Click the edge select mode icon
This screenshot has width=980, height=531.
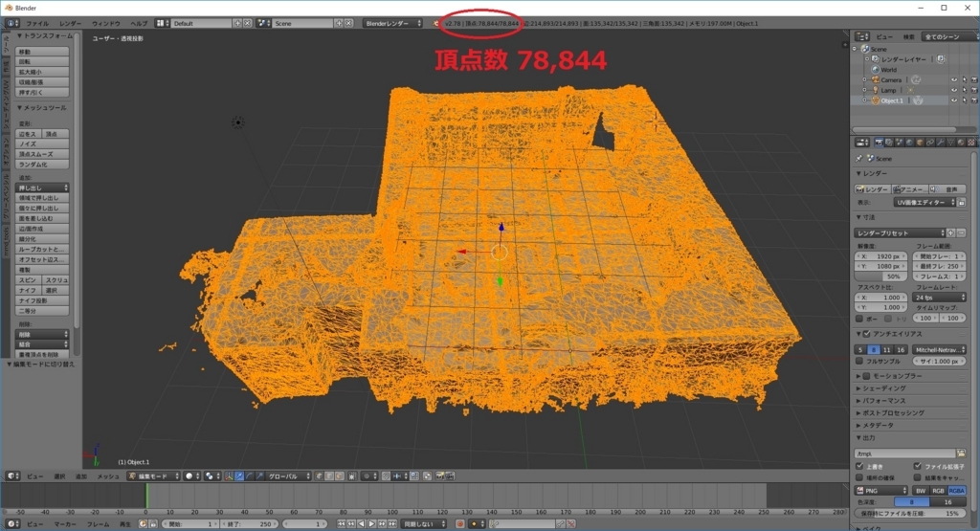click(x=329, y=476)
